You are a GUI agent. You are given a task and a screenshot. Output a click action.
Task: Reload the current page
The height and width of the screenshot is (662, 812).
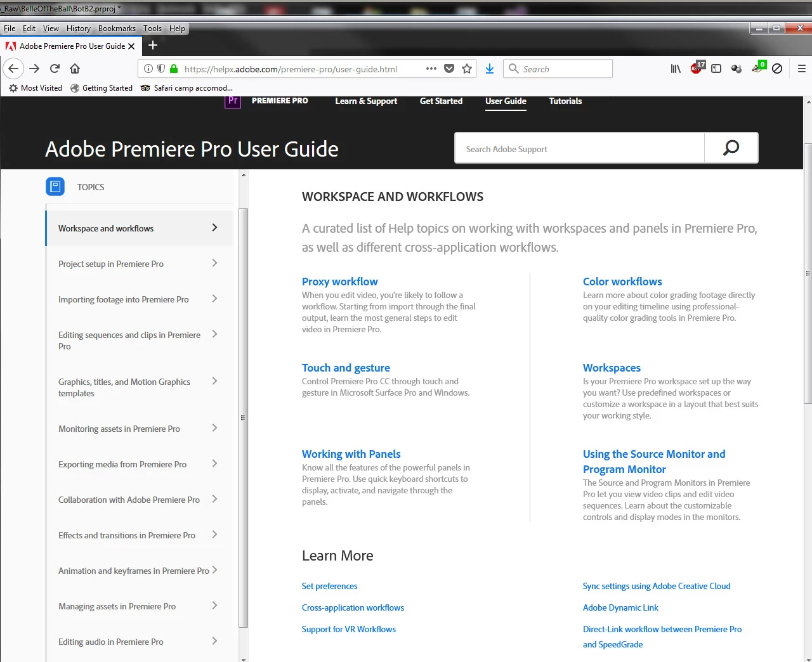point(55,68)
